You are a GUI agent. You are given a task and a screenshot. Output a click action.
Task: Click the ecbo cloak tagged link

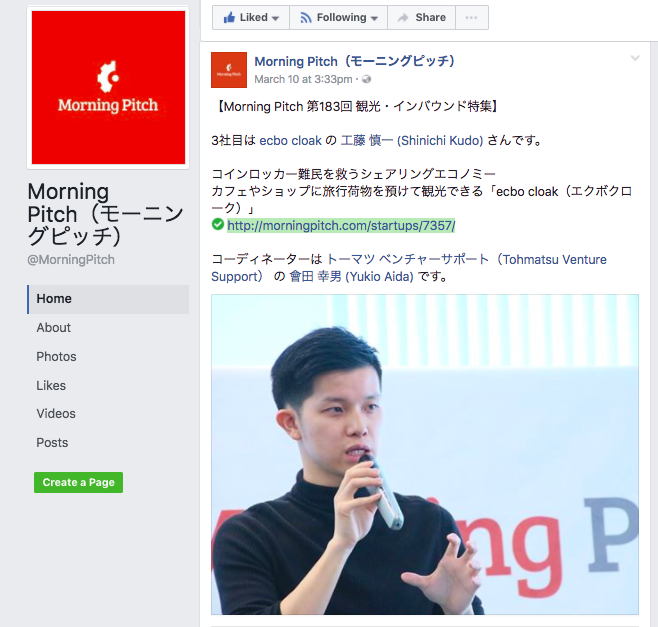click(x=290, y=140)
